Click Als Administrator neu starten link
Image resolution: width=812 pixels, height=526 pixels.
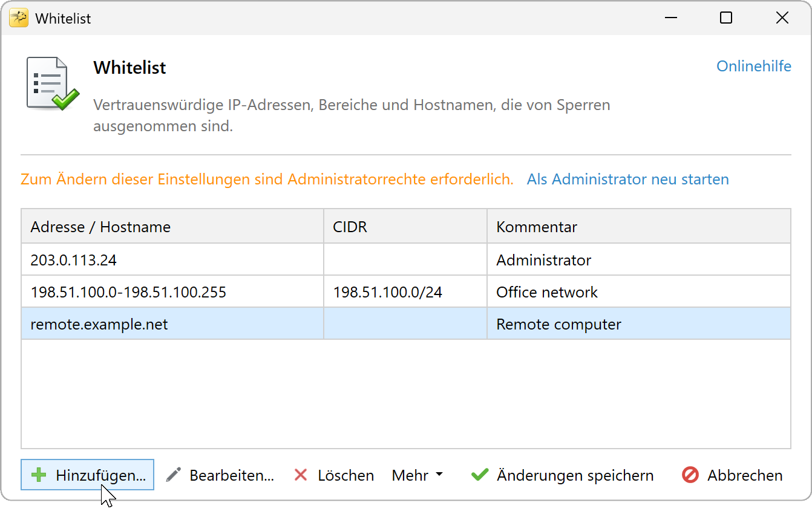tap(628, 180)
